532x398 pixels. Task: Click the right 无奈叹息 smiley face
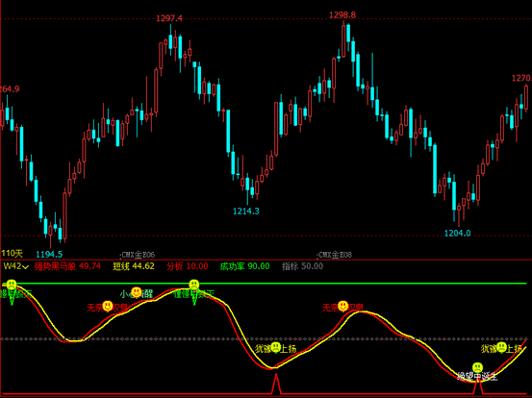tap(343, 306)
